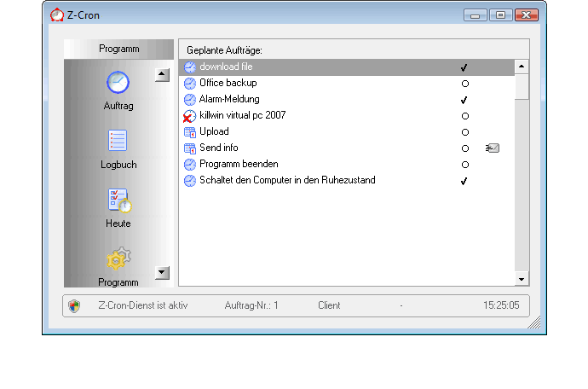This screenshot has height=389, width=588.
Task: Click the clock icon beside Schaltet den Computer
Action: (x=190, y=181)
